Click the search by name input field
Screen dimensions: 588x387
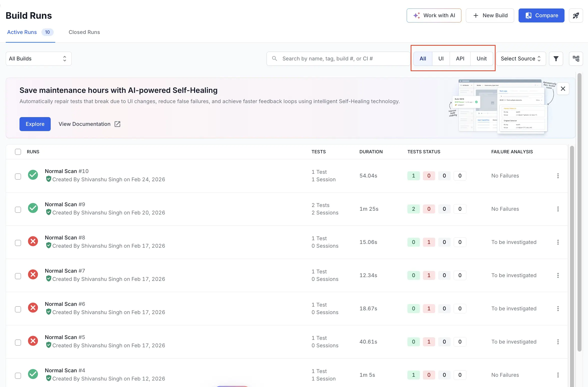(x=338, y=59)
